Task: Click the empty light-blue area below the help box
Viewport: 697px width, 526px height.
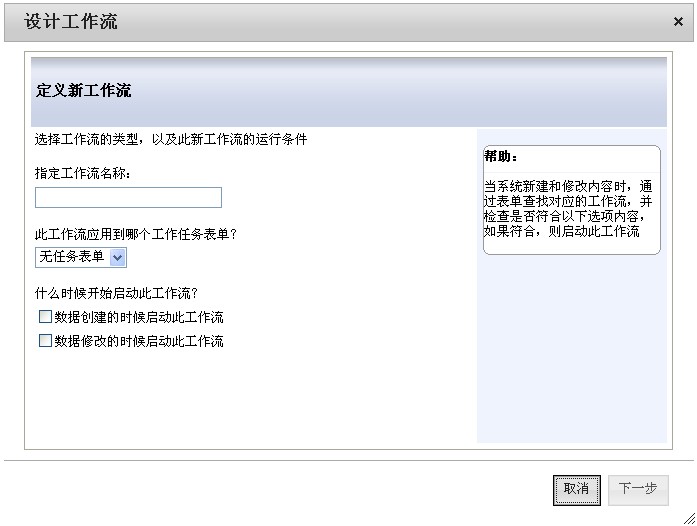Action: (571, 350)
